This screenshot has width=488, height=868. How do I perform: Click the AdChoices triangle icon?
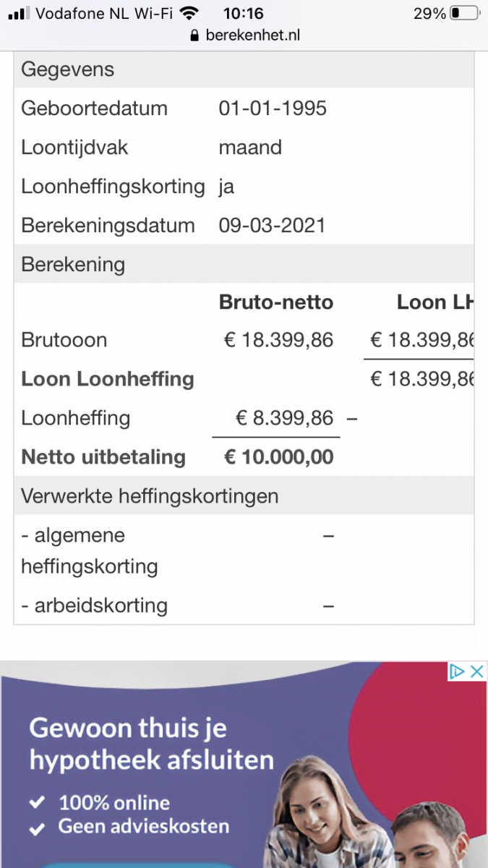coord(457,671)
